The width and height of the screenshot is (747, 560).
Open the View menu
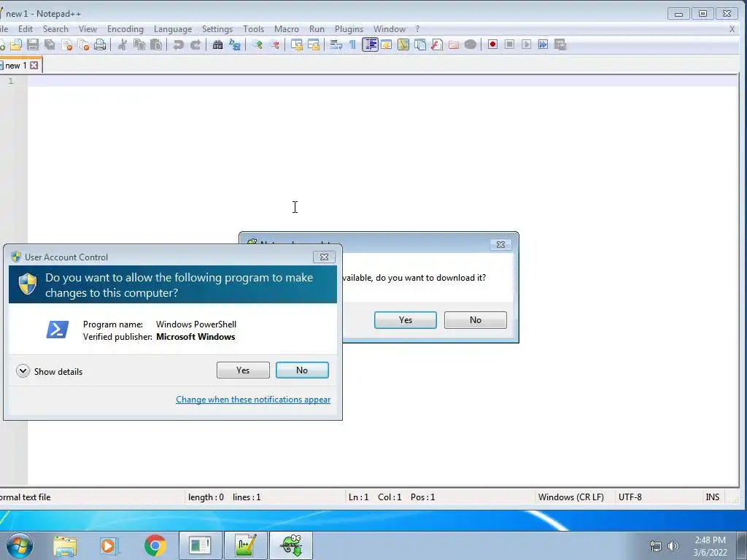(88, 29)
